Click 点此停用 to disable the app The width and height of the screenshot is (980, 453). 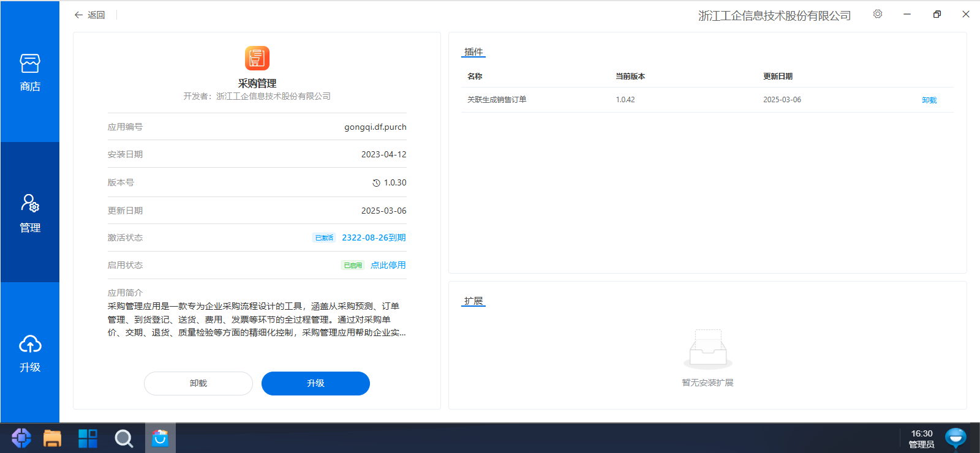tap(388, 265)
